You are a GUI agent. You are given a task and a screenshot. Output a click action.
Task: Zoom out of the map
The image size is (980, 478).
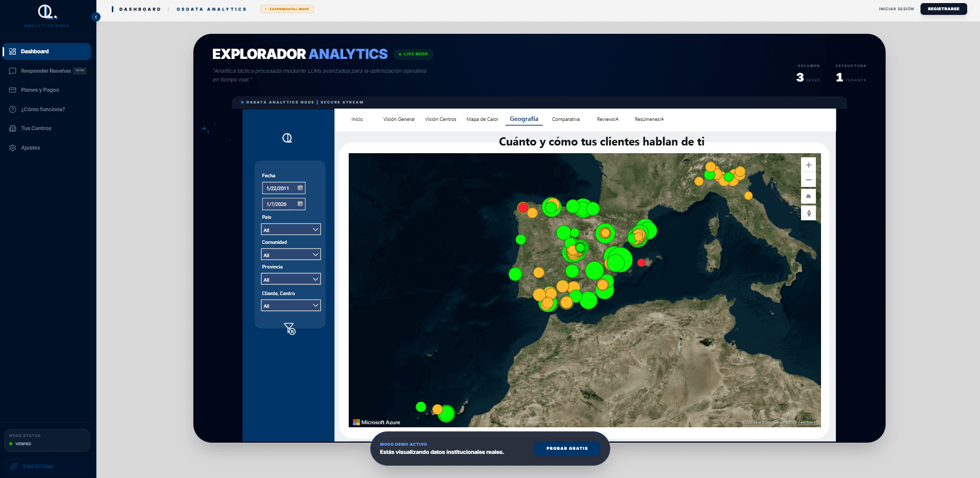(x=808, y=180)
